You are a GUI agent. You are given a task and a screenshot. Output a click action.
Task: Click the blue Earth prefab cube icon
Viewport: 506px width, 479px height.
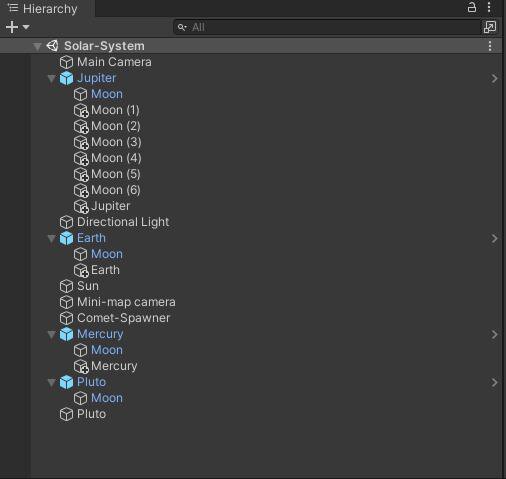coord(66,238)
